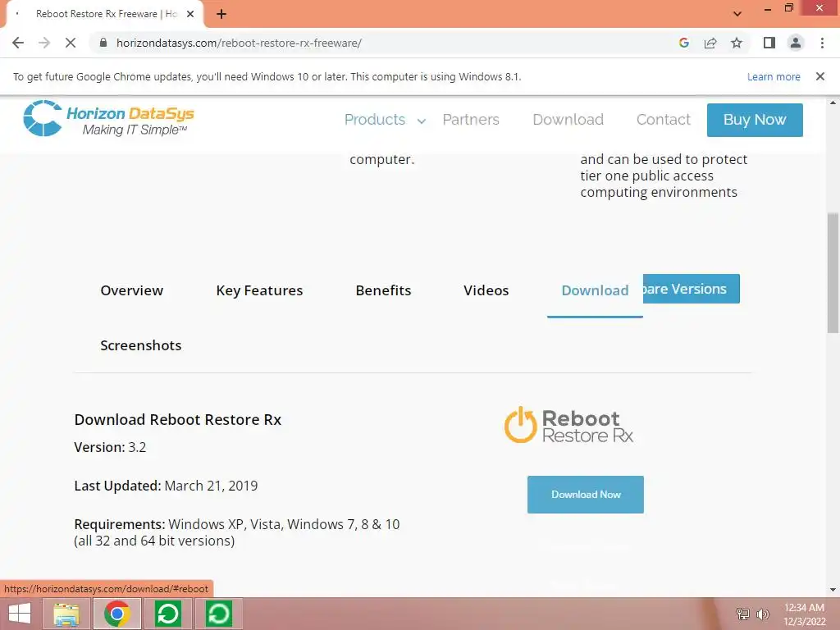Expand the Products dropdown chevron
This screenshot has height=630, width=840.
pyautogui.click(x=422, y=121)
